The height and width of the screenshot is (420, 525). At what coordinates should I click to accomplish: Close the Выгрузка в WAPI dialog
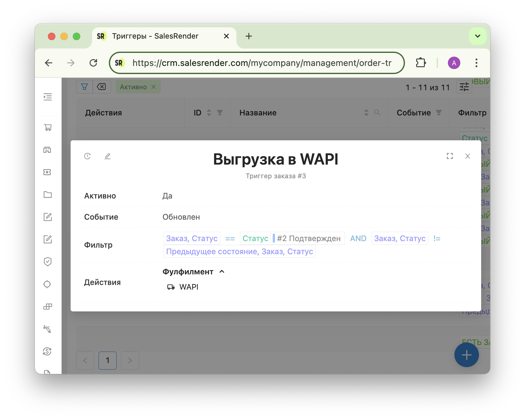point(467,156)
